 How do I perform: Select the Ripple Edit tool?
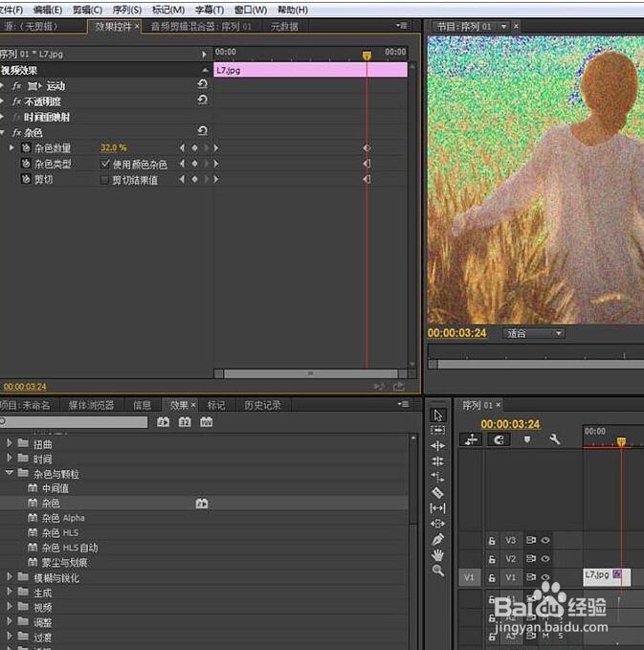[438, 446]
